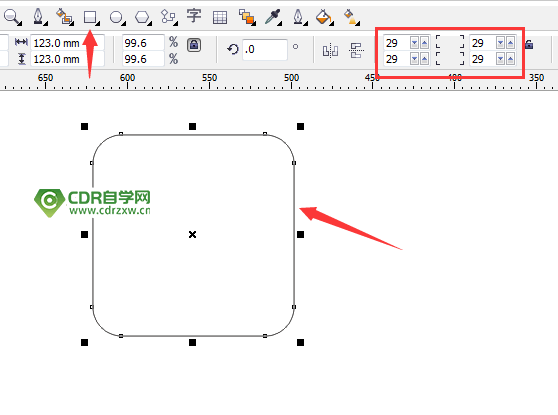Open the Polygon tool flyout arrow
Image resolution: width=558 pixels, height=415 pixels.
tap(150, 23)
